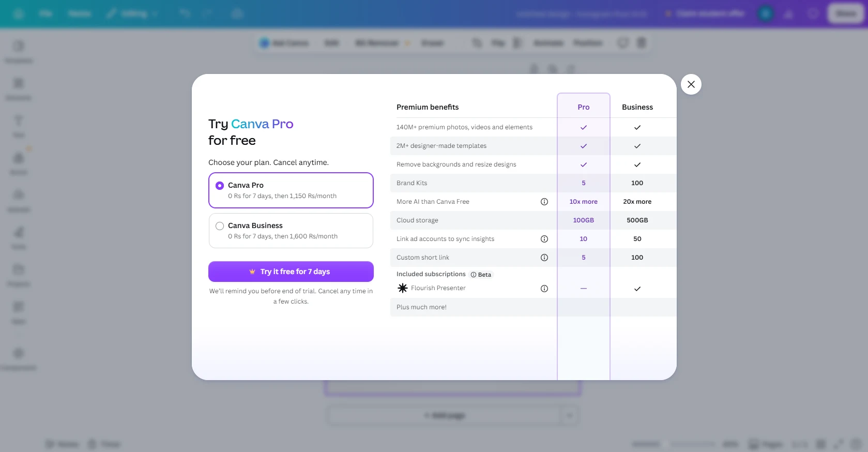The width and height of the screenshot is (868, 452).
Task: Close the Canva Pro trial dialog
Action: 691,84
